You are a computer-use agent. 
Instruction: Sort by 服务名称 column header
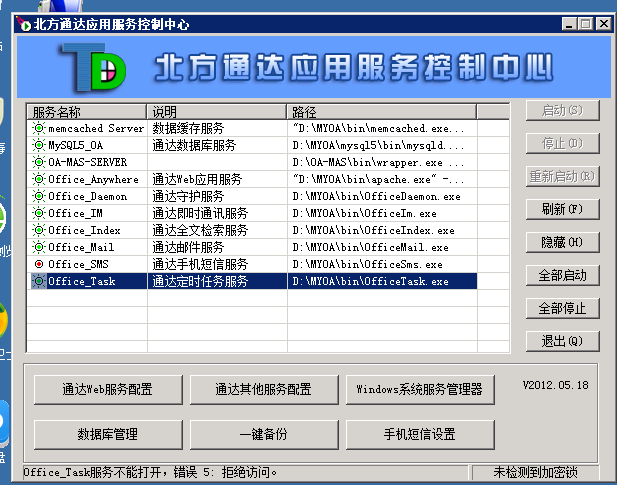pyautogui.click(x=86, y=112)
